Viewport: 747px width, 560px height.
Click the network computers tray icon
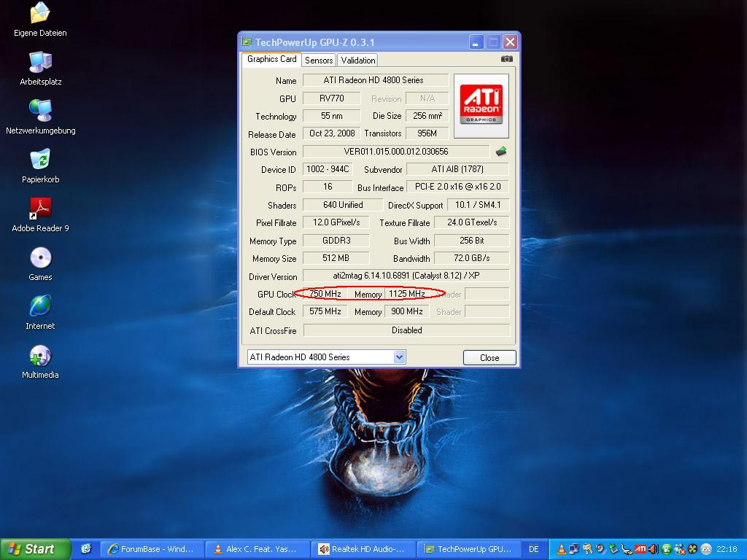pos(573,549)
